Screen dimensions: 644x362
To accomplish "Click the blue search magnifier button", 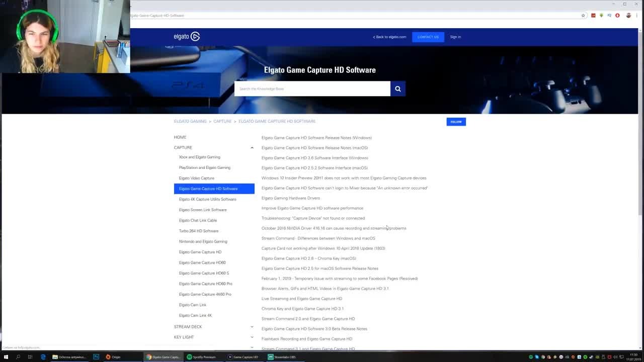I will [x=397, y=88].
